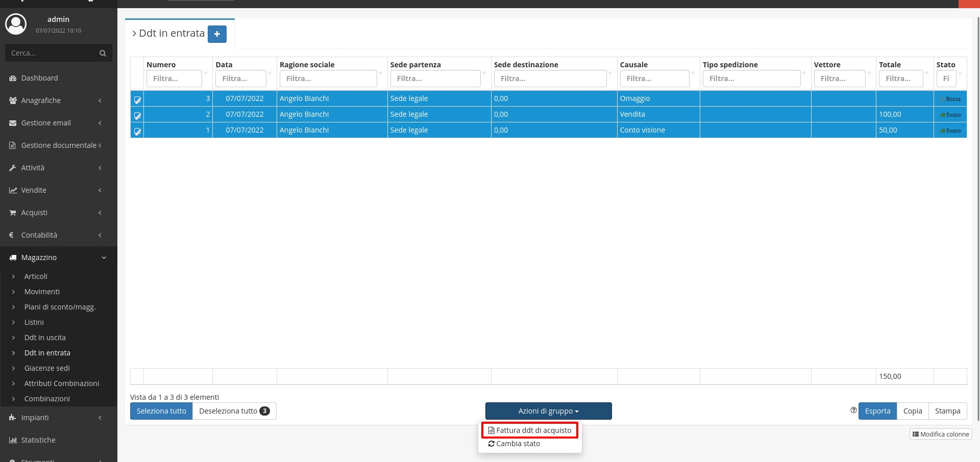Click the admin user avatar icon

pyautogui.click(x=16, y=24)
